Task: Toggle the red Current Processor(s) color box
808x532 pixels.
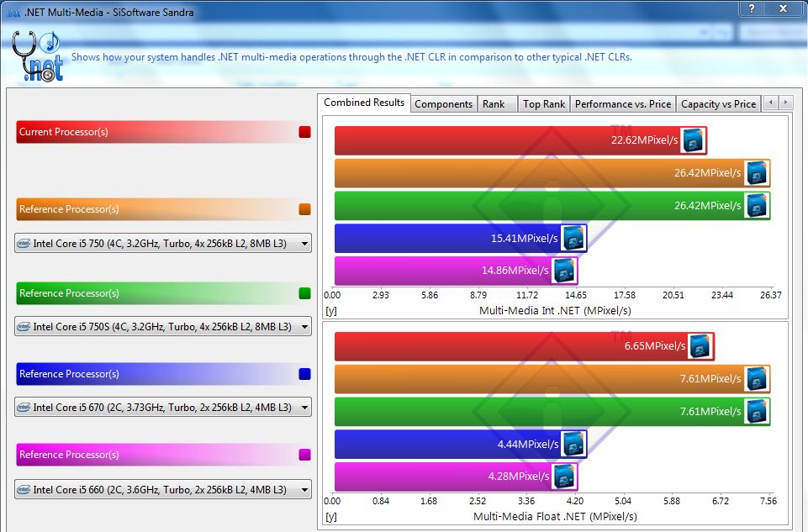Action: (x=304, y=132)
